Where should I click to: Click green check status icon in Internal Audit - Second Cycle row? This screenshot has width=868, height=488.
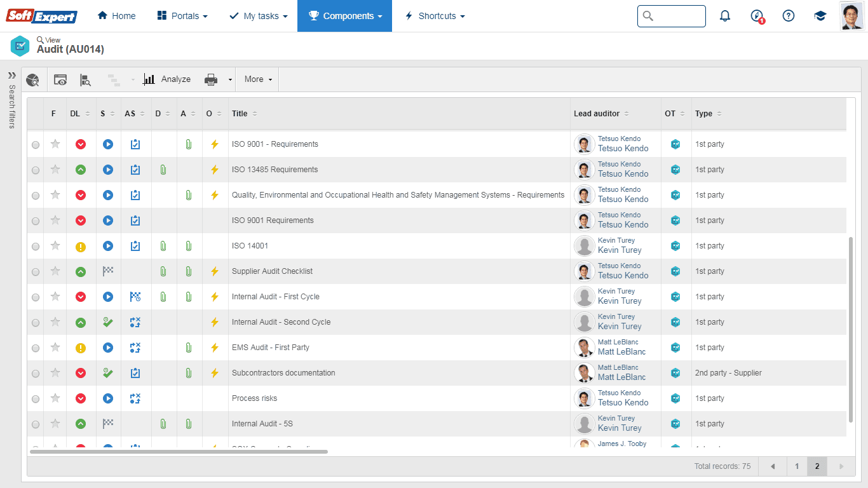108,322
